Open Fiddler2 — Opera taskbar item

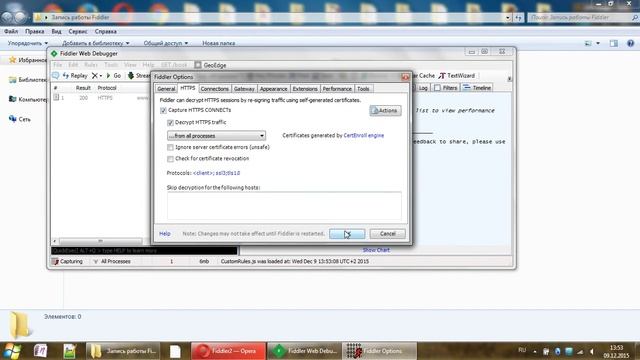[229, 351]
